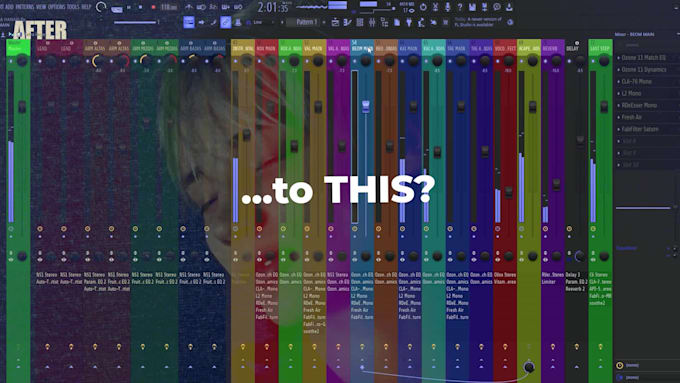Click the send knob on the routing cable
Viewport: 680px width, 383px height.
pos(529,367)
